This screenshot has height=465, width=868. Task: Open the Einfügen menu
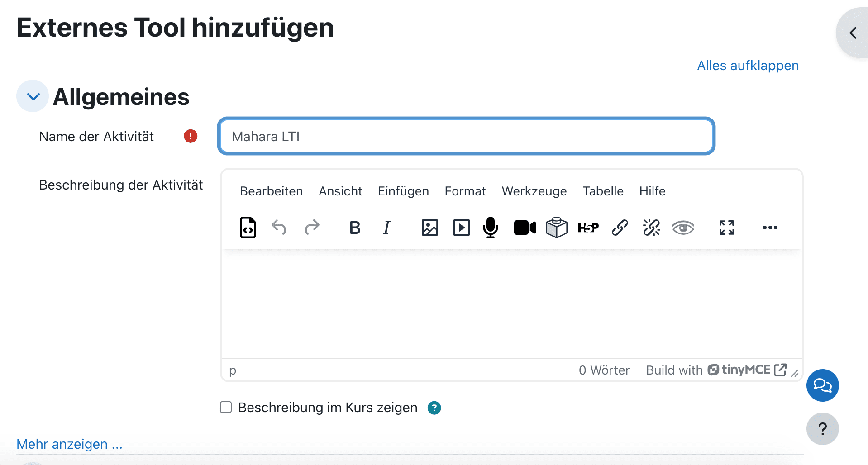coord(403,191)
